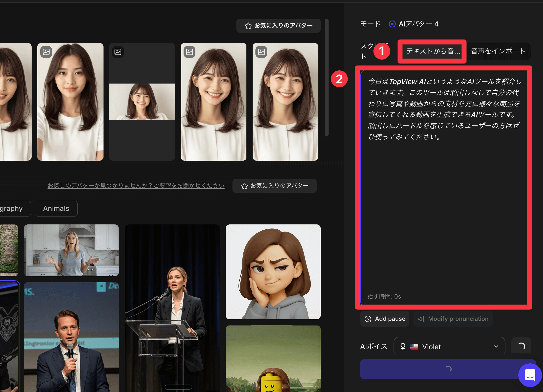Open the Violet AI voice dropdown
The image size is (543, 392).
[x=449, y=346]
